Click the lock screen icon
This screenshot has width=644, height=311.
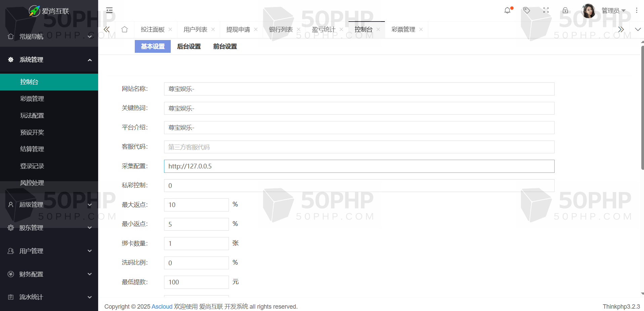point(565,10)
